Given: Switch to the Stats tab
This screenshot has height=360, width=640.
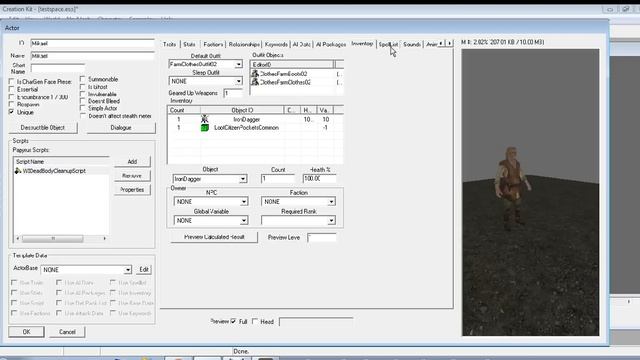Looking at the screenshot, I should pos(189,44).
